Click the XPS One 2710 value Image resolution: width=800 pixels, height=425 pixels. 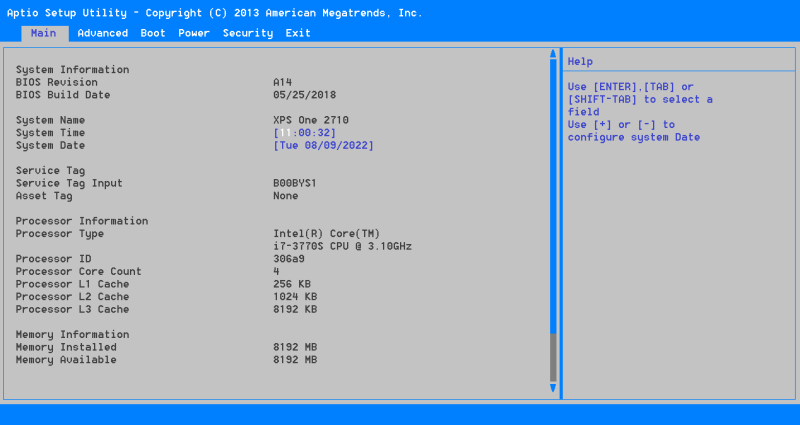[x=311, y=120]
